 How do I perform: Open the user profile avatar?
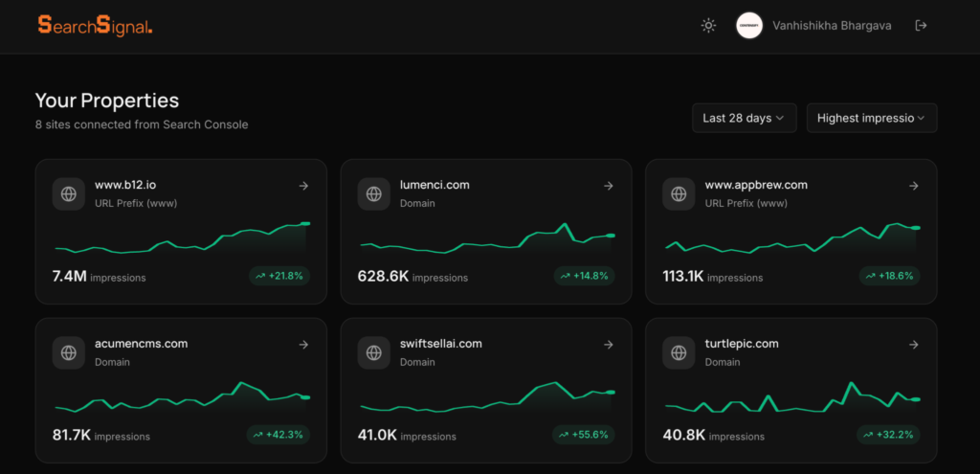(748, 26)
